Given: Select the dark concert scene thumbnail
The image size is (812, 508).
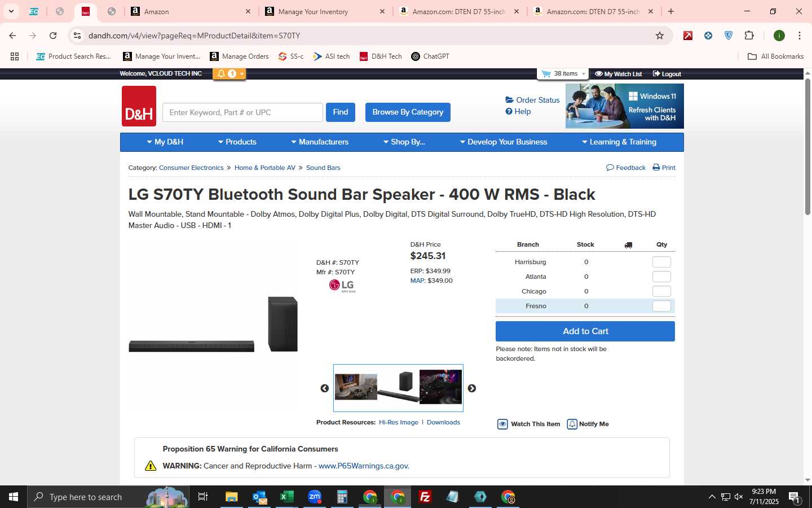Looking at the screenshot, I should 440,387.
